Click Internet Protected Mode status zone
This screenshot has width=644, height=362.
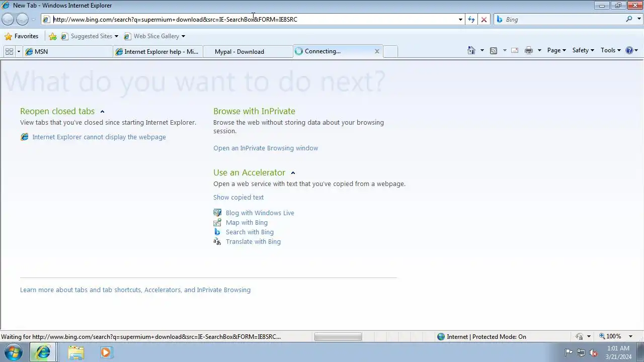[x=481, y=337]
